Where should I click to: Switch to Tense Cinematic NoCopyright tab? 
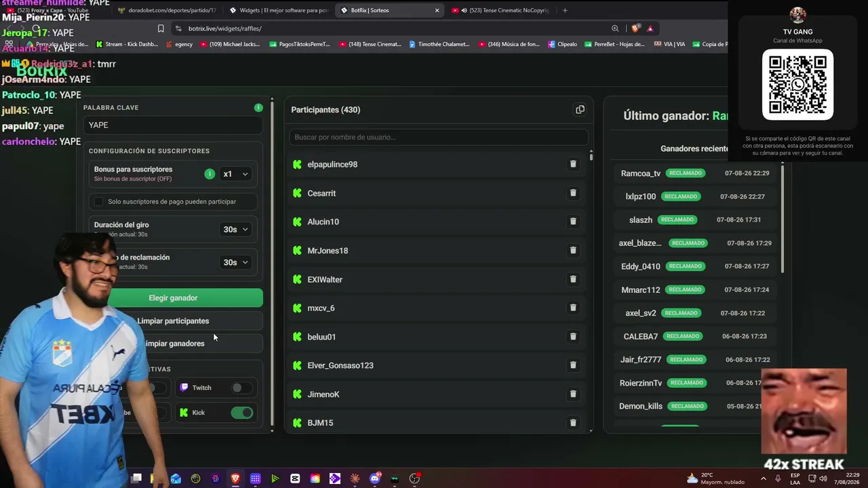[500, 10]
